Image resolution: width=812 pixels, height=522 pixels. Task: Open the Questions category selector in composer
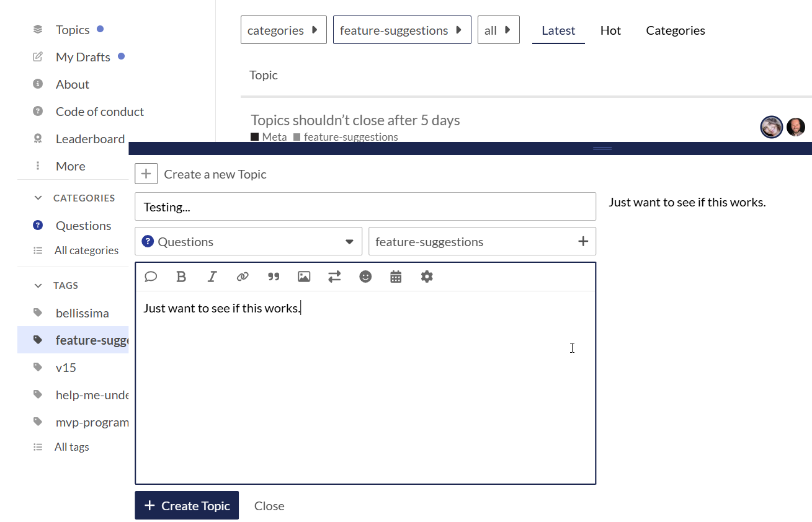248,241
